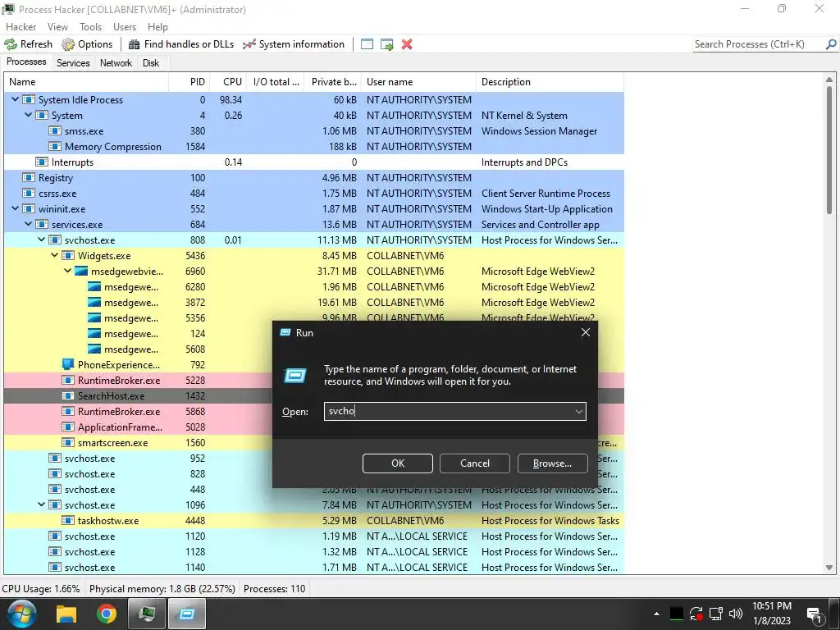Screen dimensions: 840x630
Task: Click the black Process Hacker tray icon
Action: coord(677,614)
